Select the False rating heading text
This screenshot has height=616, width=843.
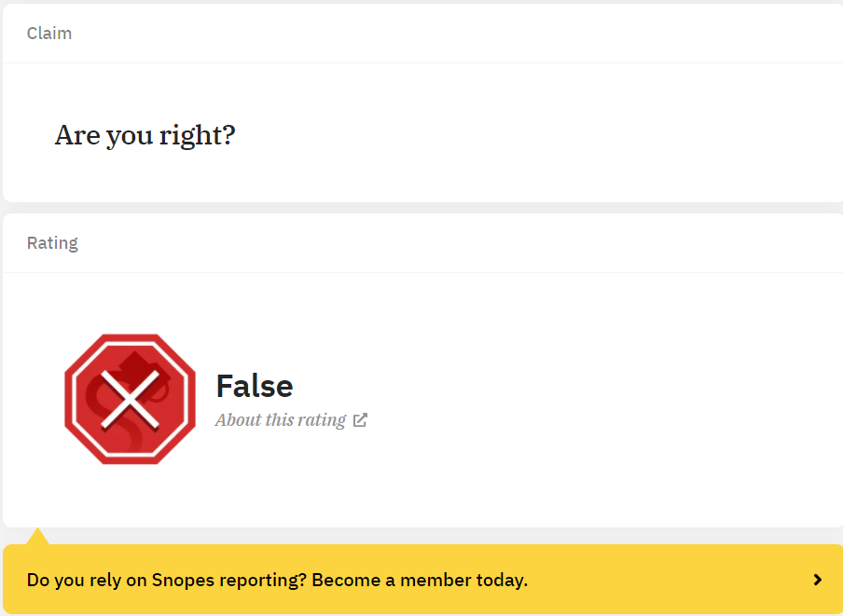(255, 386)
